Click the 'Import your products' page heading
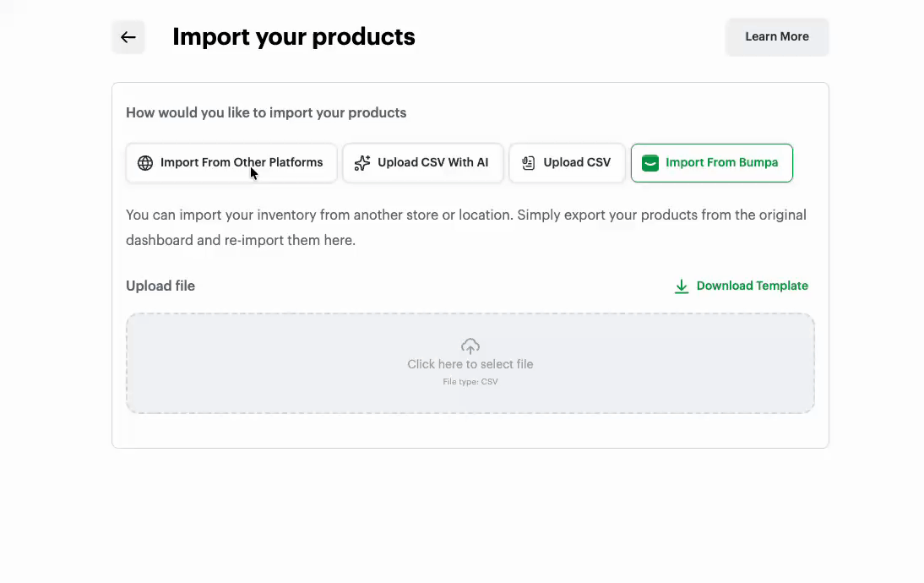 [x=294, y=37]
